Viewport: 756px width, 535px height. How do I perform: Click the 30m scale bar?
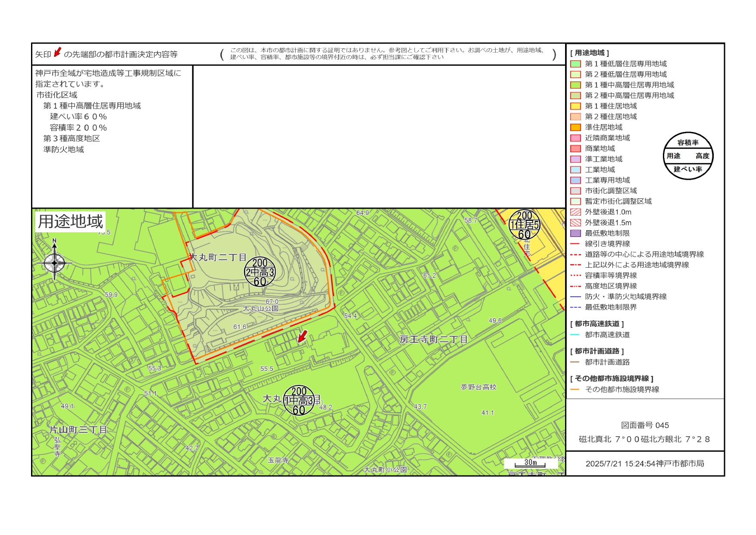point(531,462)
